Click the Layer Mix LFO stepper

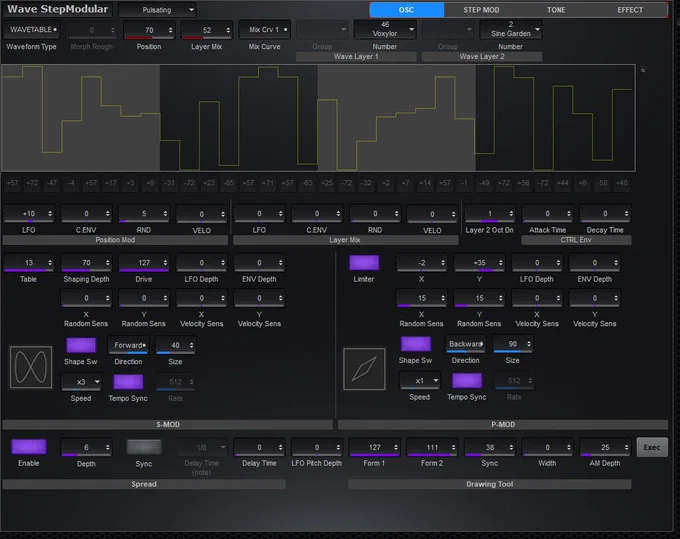click(259, 213)
